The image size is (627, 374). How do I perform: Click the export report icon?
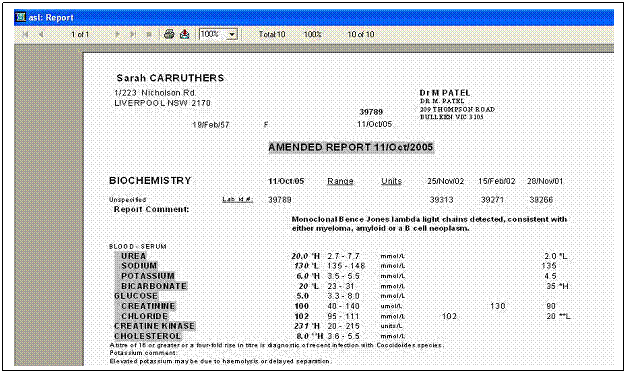pos(184,34)
